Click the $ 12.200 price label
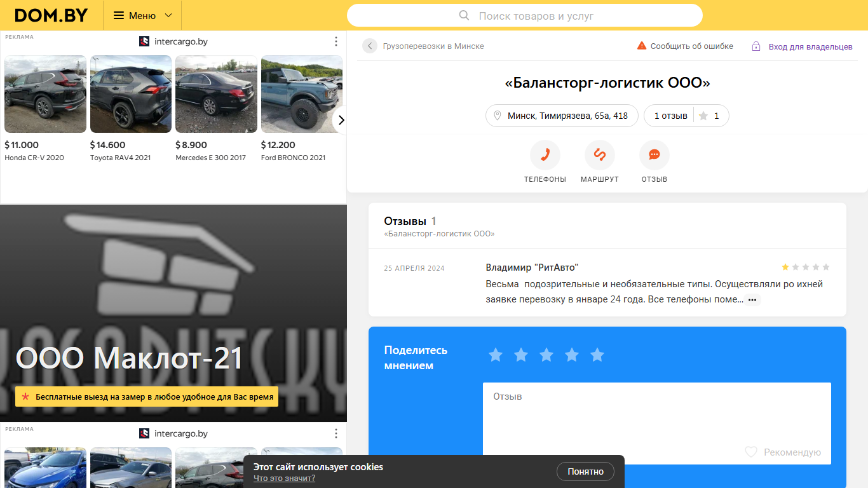The width and height of the screenshot is (868, 488). 278,145
